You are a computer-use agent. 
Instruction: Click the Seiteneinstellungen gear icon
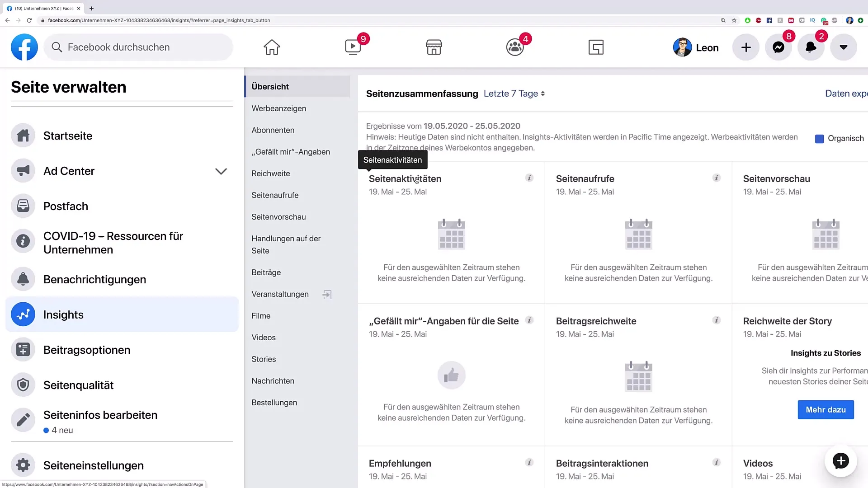click(23, 465)
